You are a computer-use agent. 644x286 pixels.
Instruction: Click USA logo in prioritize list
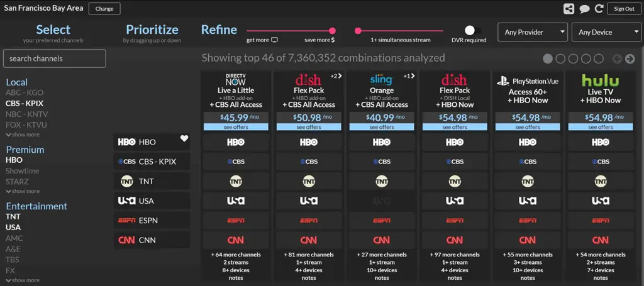[x=126, y=201]
